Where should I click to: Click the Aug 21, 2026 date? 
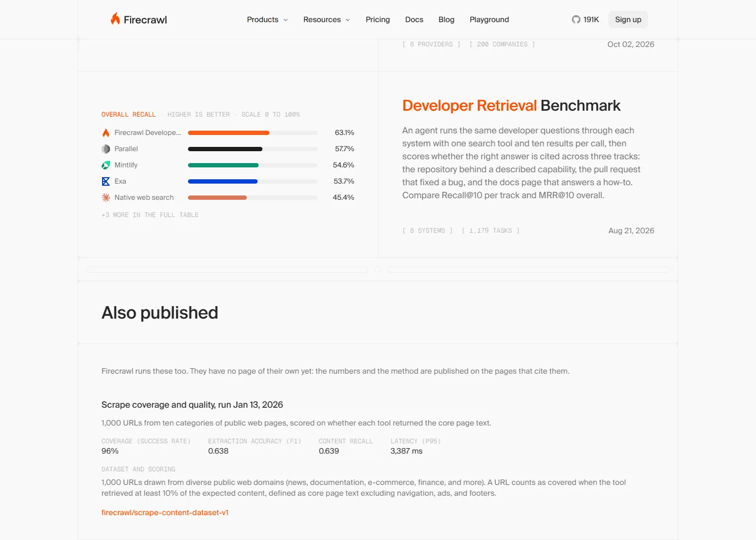coord(631,231)
